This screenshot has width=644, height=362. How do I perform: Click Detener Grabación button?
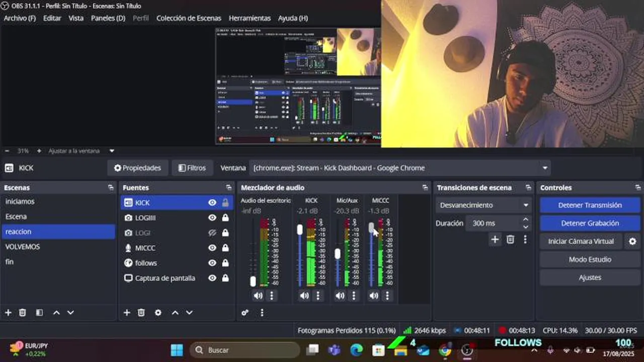pyautogui.click(x=590, y=223)
